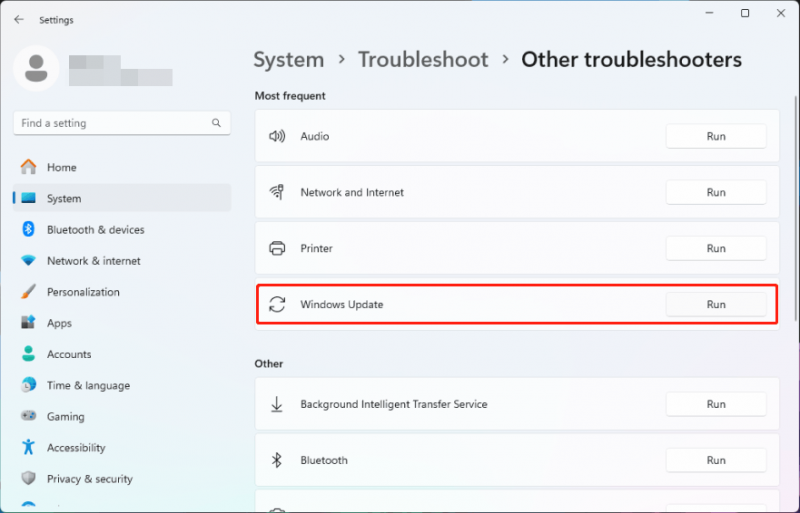
Task: Click the Other section heading
Action: pos(268,363)
